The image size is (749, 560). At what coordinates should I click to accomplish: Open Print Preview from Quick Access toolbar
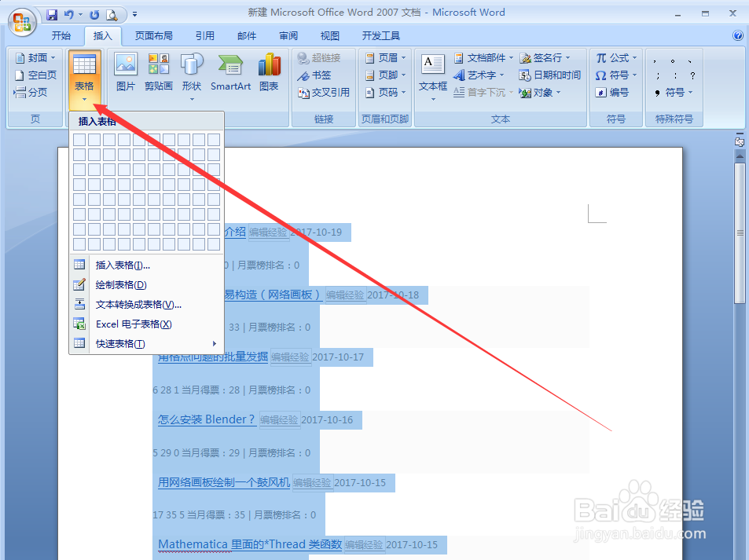click(112, 15)
